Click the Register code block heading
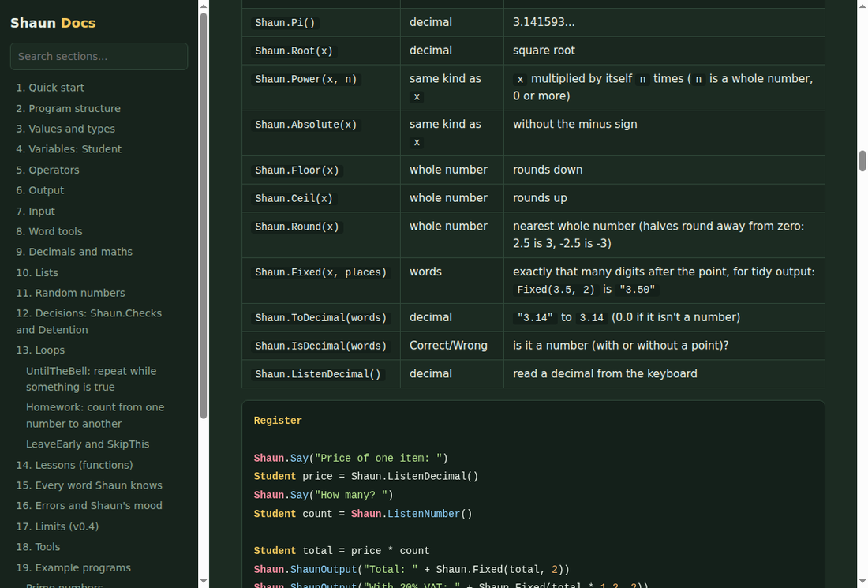This screenshot has width=868, height=588. [278, 420]
